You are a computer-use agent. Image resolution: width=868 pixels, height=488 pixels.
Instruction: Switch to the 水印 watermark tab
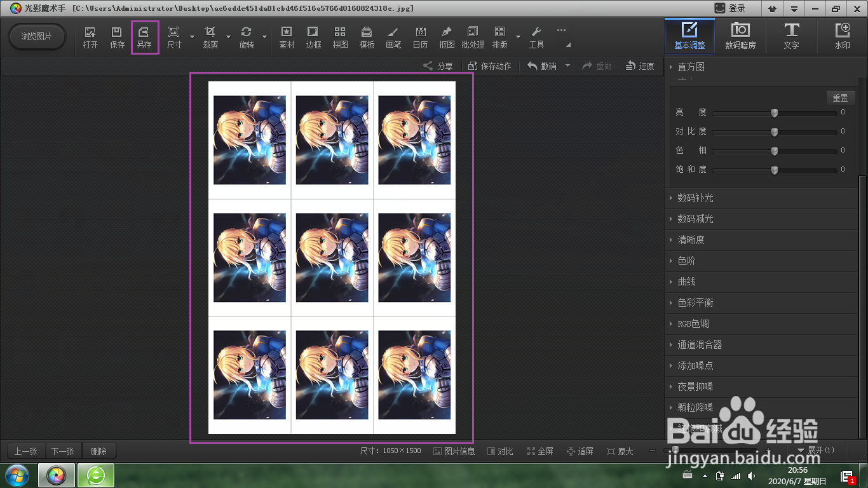842,36
